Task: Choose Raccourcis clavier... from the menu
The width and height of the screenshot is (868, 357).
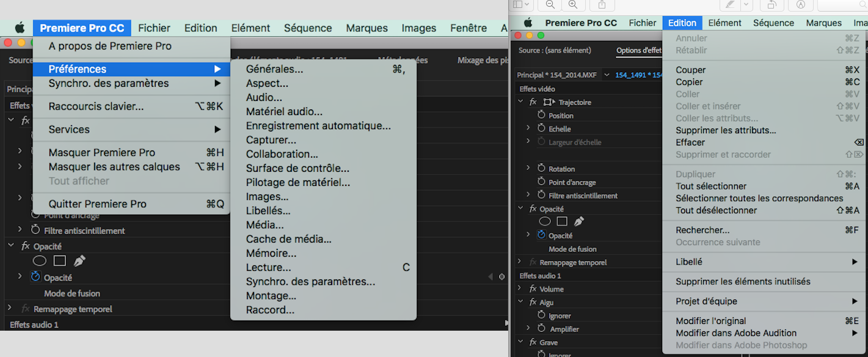Action: pyautogui.click(x=131, y=106)
